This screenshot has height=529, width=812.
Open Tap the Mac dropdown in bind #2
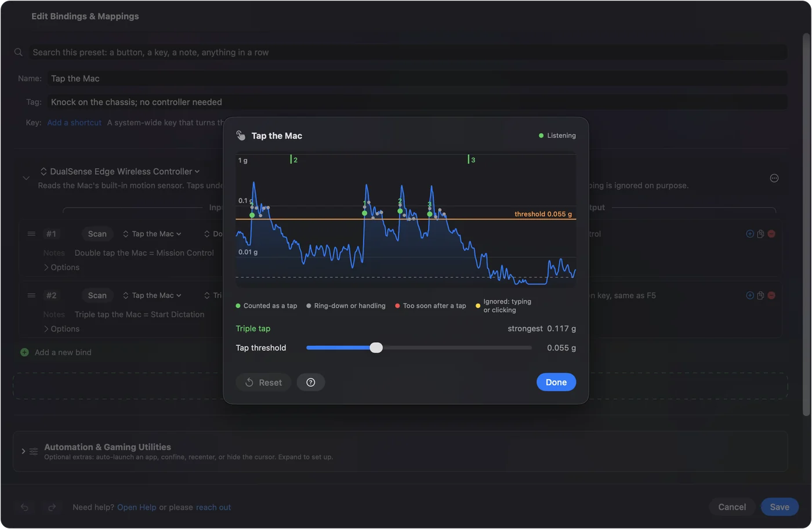click(x=152, y=295)
